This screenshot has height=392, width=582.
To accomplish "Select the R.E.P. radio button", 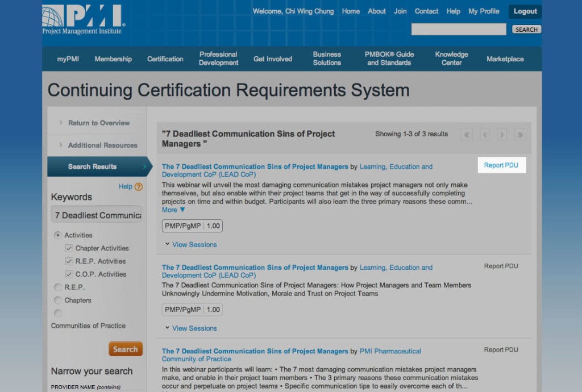I will point(57,287).
